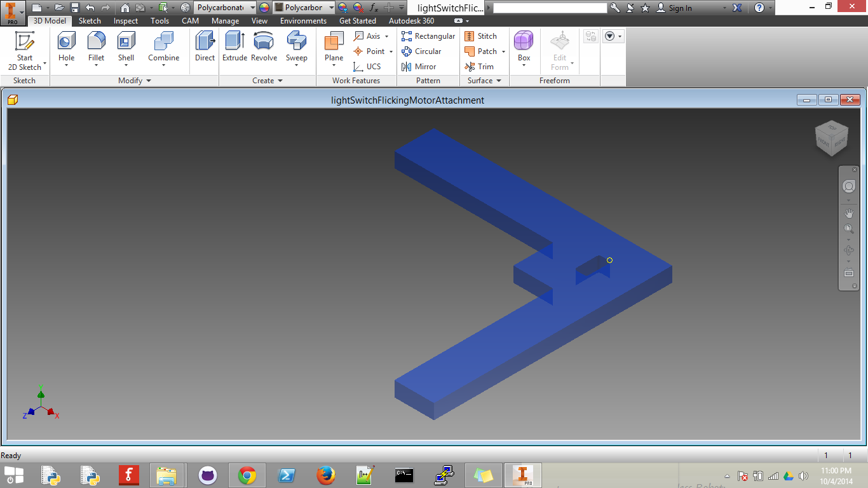The height and width of the screenshot is (488, 868).
Task: Add a work Point
Action: point(370,51)
